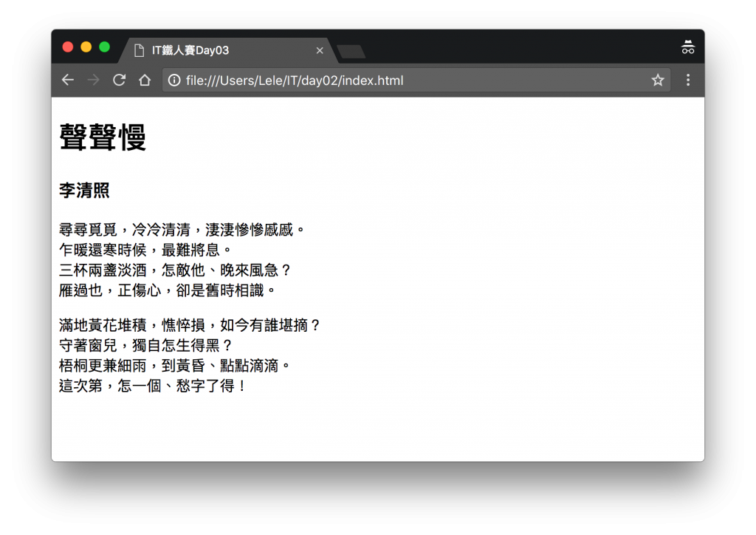The height and width of the screenshot is (535, 756).
Task: Open the Chrome three-dot menu
Action: [x=688, y=80]
